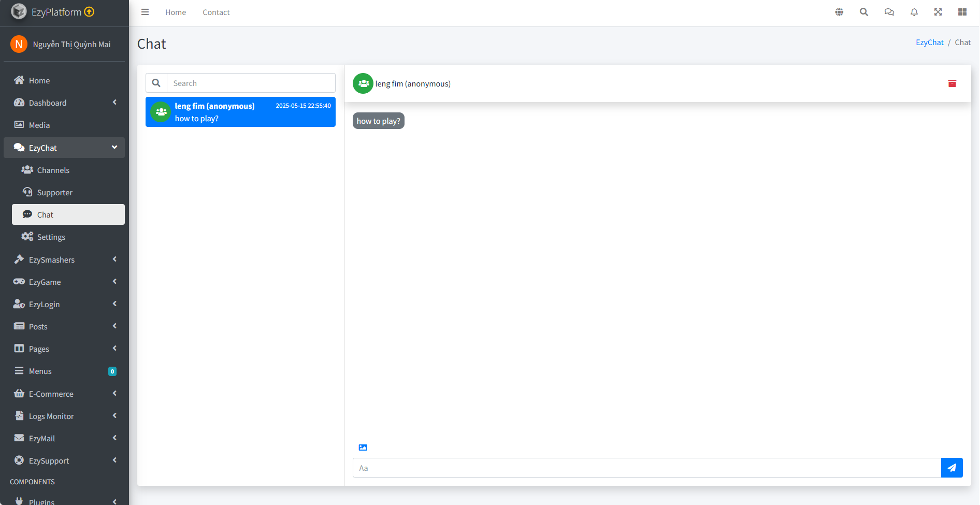Open Channels under EzyChat

(x=53, y=170)
